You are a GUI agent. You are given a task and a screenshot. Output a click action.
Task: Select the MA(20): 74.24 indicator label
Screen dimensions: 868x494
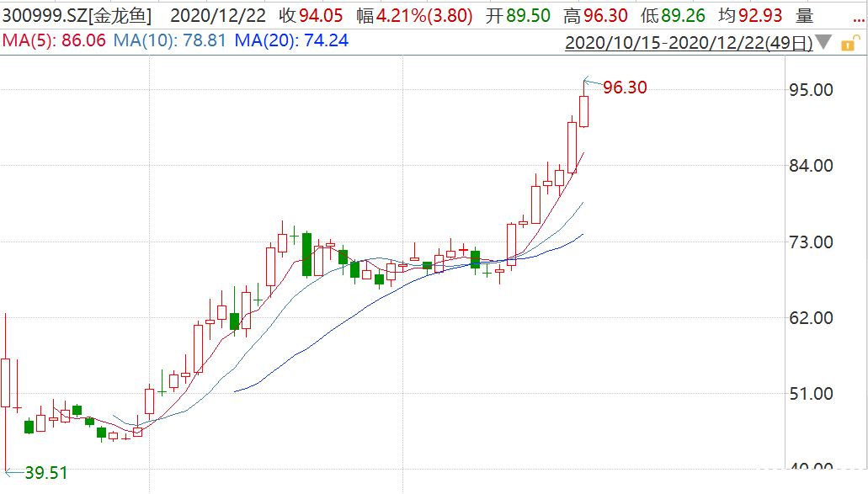pyautogui.click(x=291, y=40)
